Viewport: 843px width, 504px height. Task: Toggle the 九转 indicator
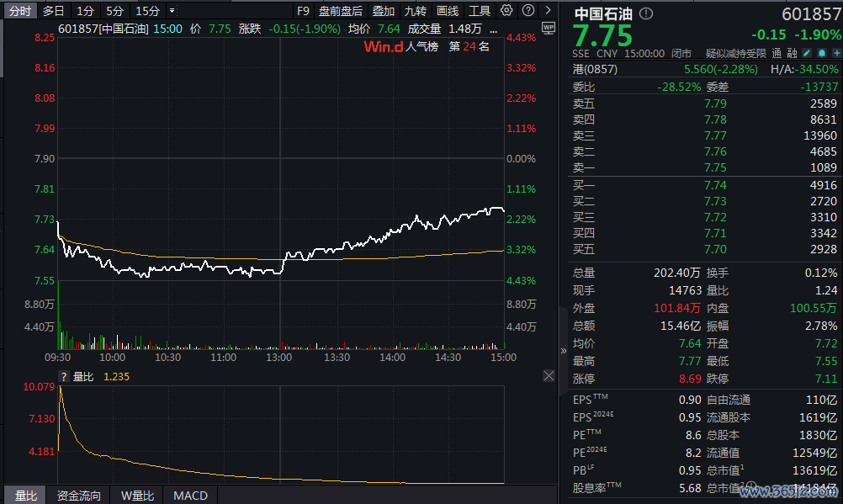[x=415, y=11]
